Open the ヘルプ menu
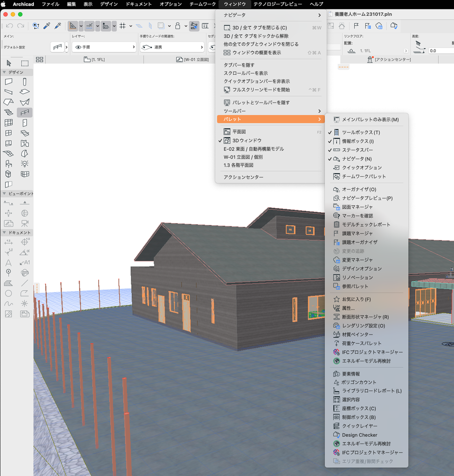This screenshot has height=476, width=454. click(316, 4)
